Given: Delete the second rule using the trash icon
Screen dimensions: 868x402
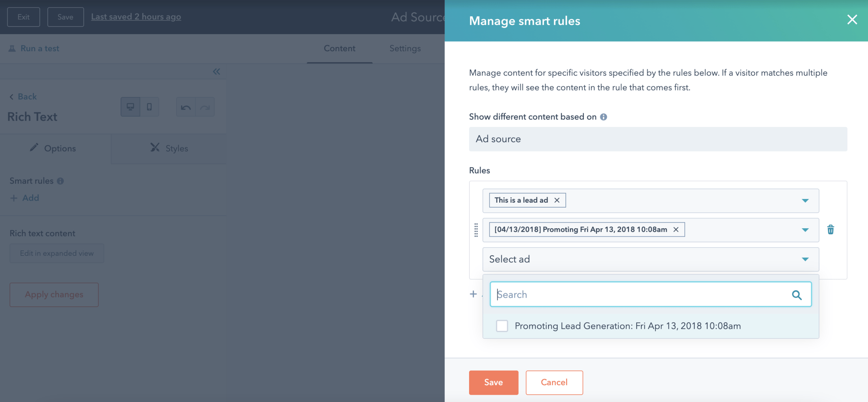Looking at the screenshot, I should (831, 230).
